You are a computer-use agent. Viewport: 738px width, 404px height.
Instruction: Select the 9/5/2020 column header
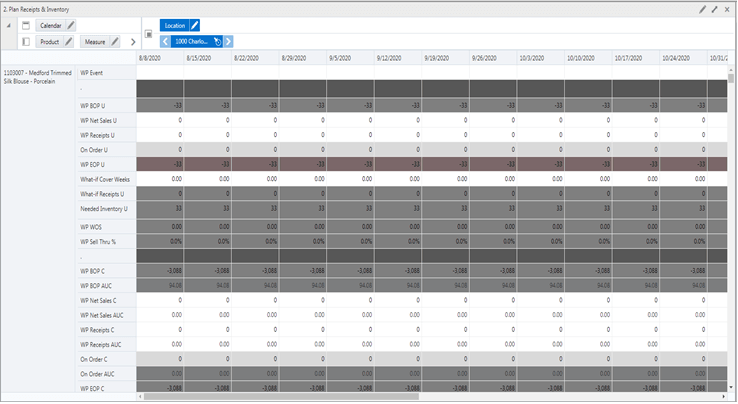pyautogui.click(x=350, y=58)
